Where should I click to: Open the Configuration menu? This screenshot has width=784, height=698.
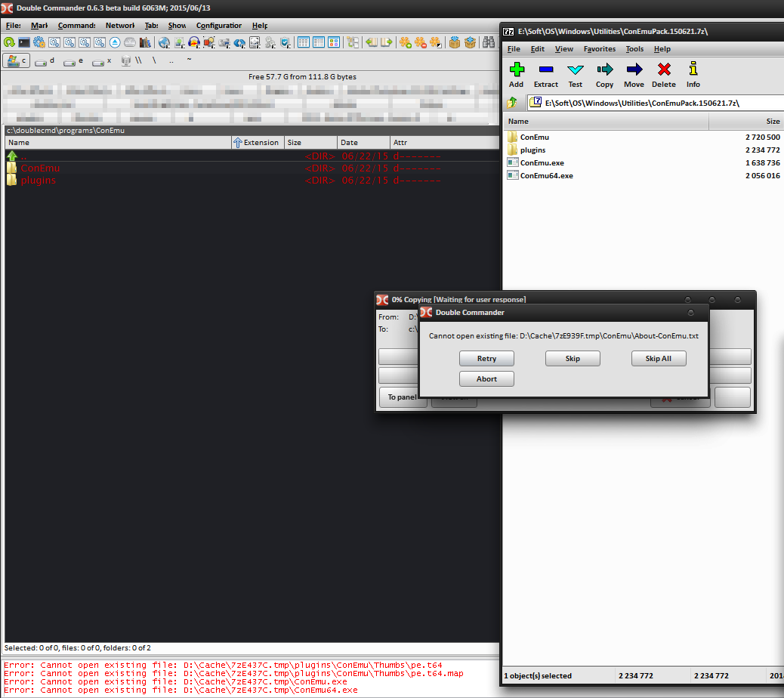tap(219, 26)
